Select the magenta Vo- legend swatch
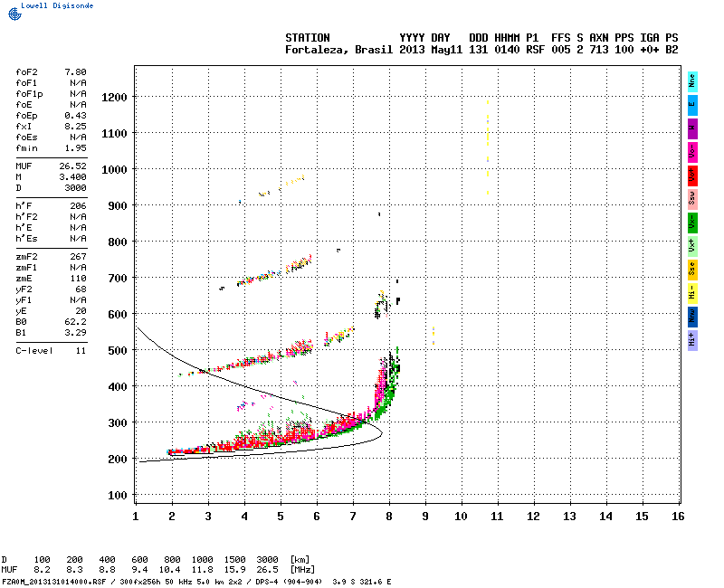724x588 pixels. [692, 152]
